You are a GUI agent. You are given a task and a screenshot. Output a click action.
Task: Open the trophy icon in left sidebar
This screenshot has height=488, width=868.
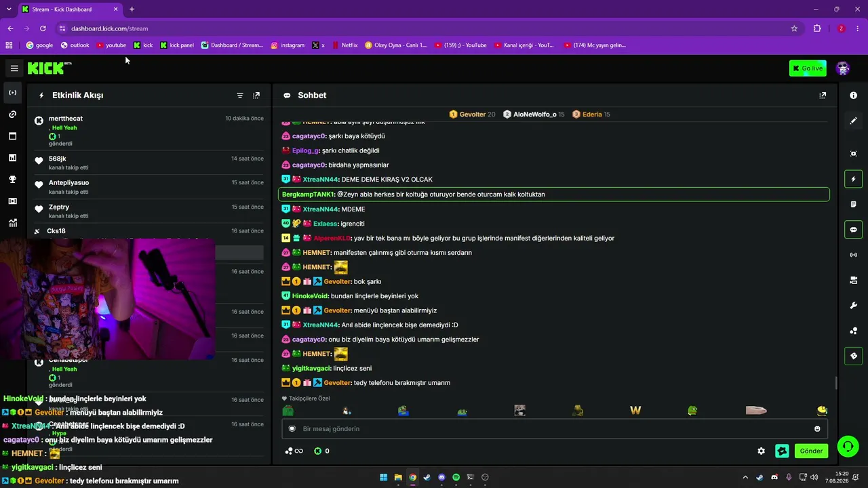click(12, 180)
